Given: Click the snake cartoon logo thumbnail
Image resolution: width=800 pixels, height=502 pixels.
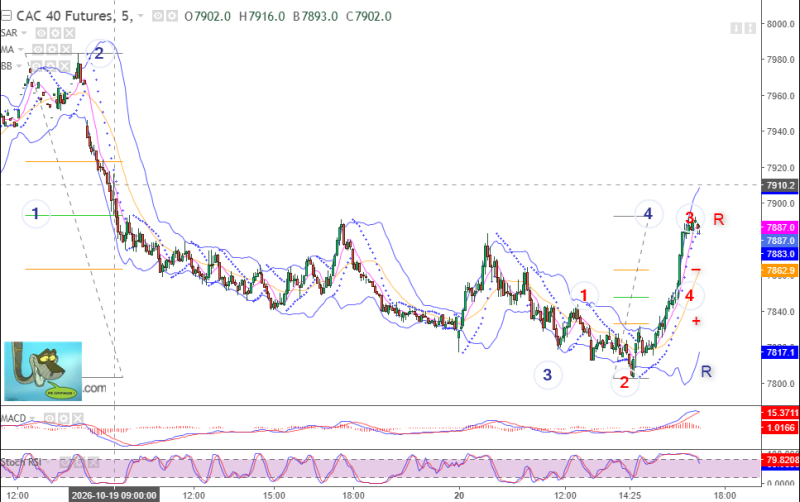Looking at the screenshot, I should [43, 371].
